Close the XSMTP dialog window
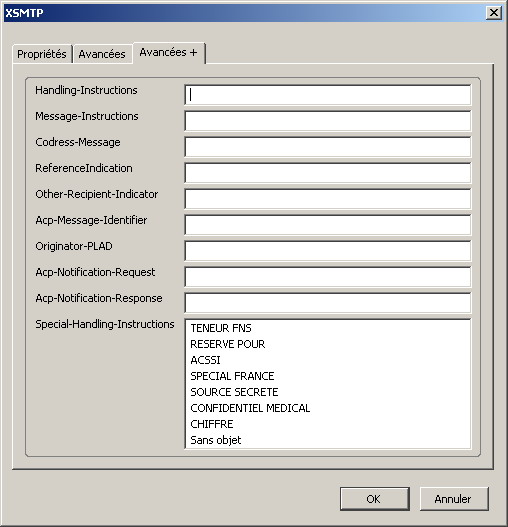This screenshot has height=527, width=508. [494, 13]
